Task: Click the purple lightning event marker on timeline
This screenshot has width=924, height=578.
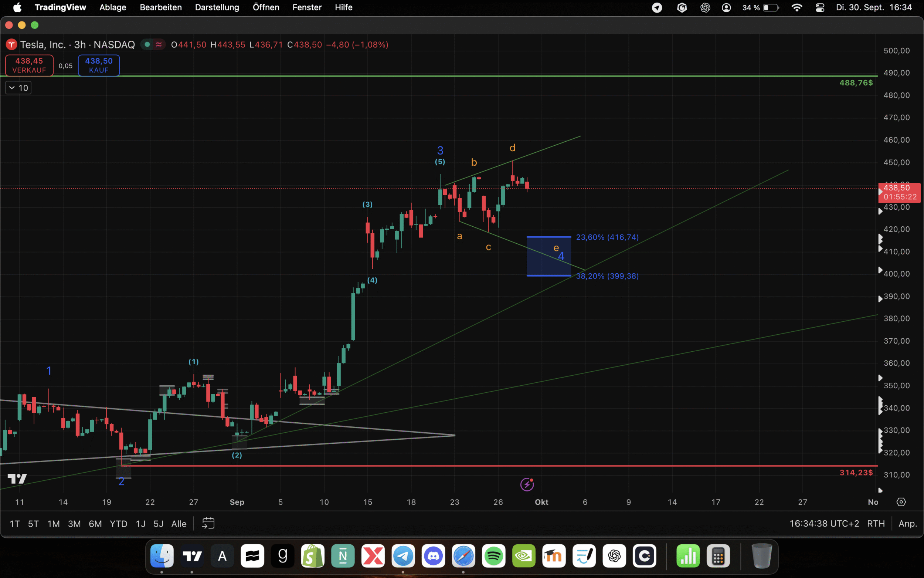Action: [x=527, y=485]
